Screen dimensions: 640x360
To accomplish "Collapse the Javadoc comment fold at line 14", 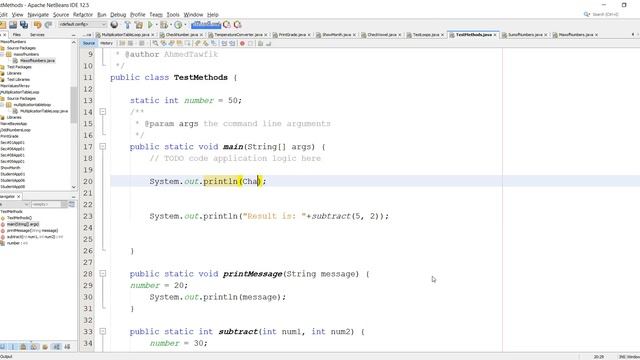I will pyautogui.click(x=103, y=112).
